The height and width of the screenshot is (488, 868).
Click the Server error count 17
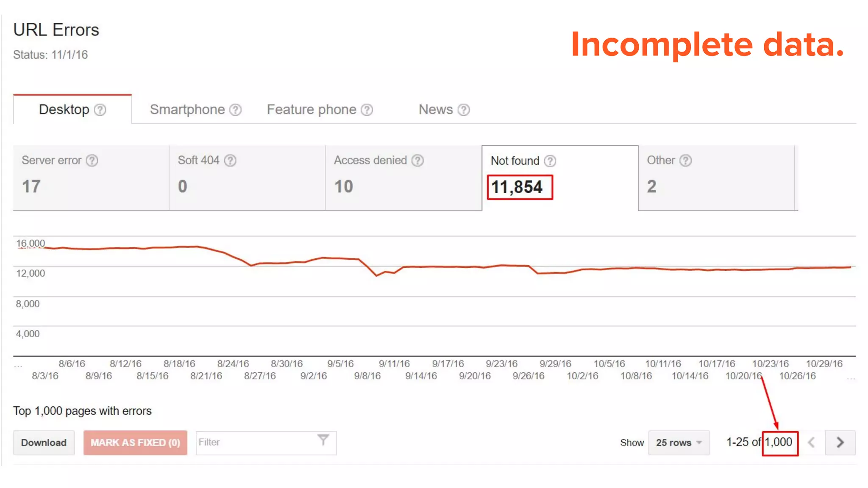(31, 187)
